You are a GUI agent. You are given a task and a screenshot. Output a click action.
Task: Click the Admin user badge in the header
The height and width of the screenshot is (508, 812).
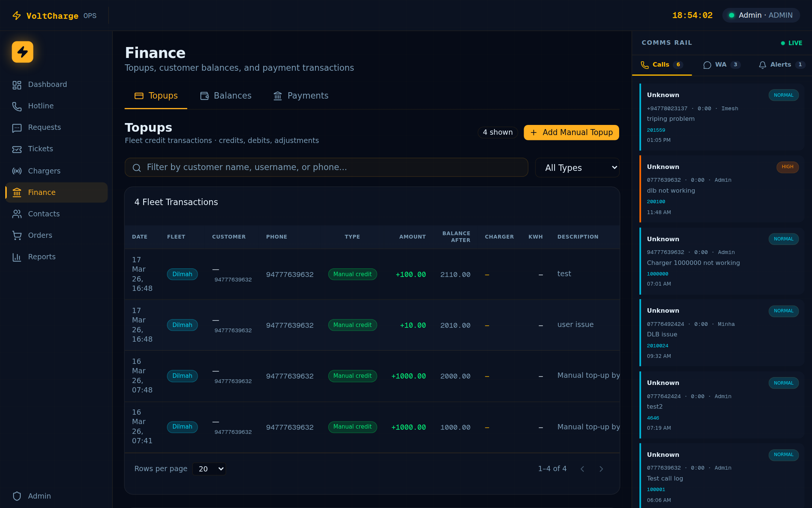click(761, 15)
